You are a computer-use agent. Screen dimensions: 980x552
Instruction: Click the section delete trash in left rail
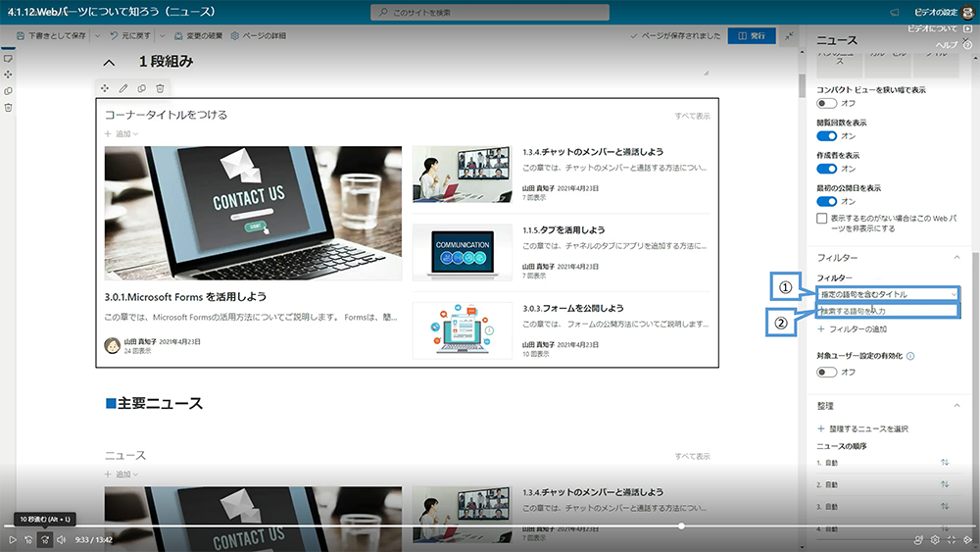click(x=8, y=108)
